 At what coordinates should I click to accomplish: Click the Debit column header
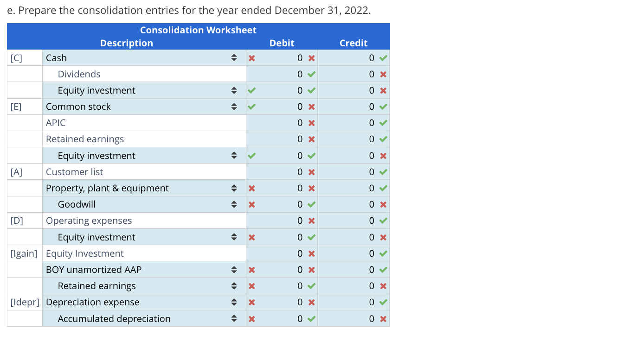pos(281,43)
